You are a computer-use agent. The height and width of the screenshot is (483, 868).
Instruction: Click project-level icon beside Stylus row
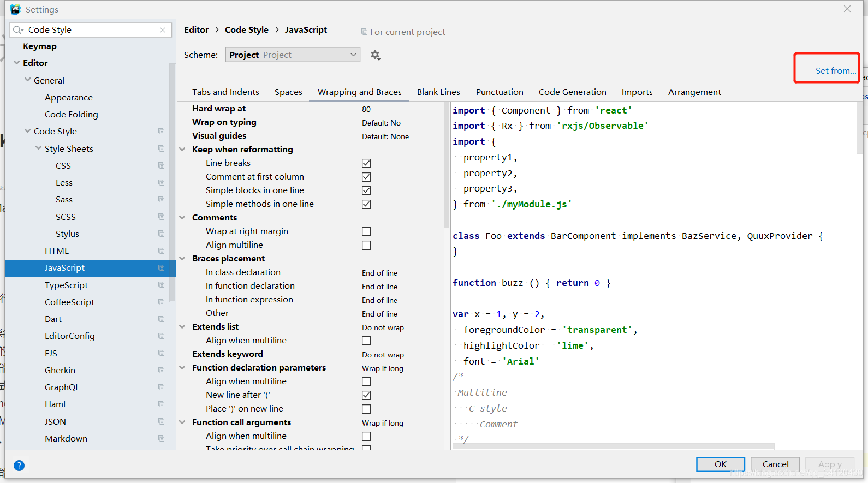(161, 234)
